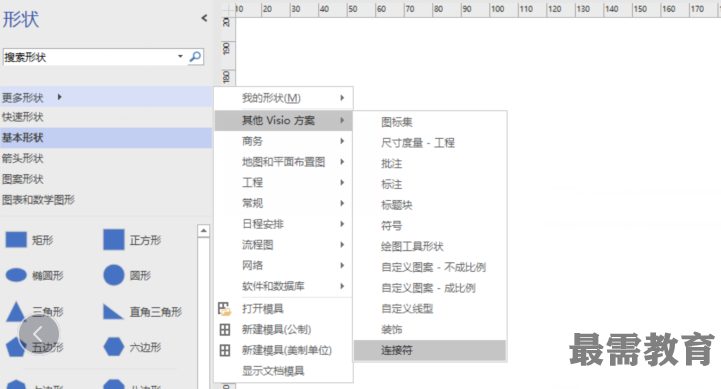
Task: Pick the 圆形 circle shape icon
Action: coord(114,275)
